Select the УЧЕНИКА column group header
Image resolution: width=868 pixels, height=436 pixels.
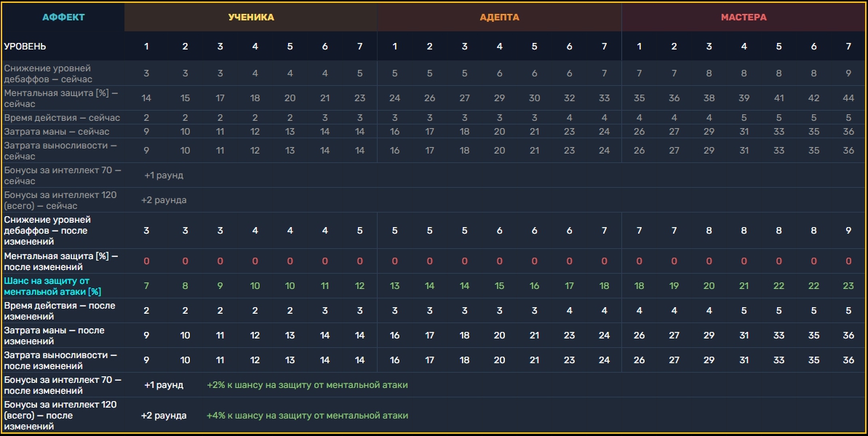pos(251,17)
